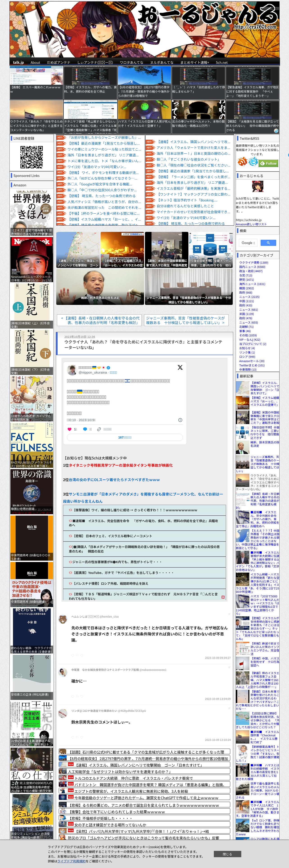Open 【衝撃画像】ワイ、嬢の隠し撮りに成功 item
This screenshot has width=289, height=868.
coord(144,510)
